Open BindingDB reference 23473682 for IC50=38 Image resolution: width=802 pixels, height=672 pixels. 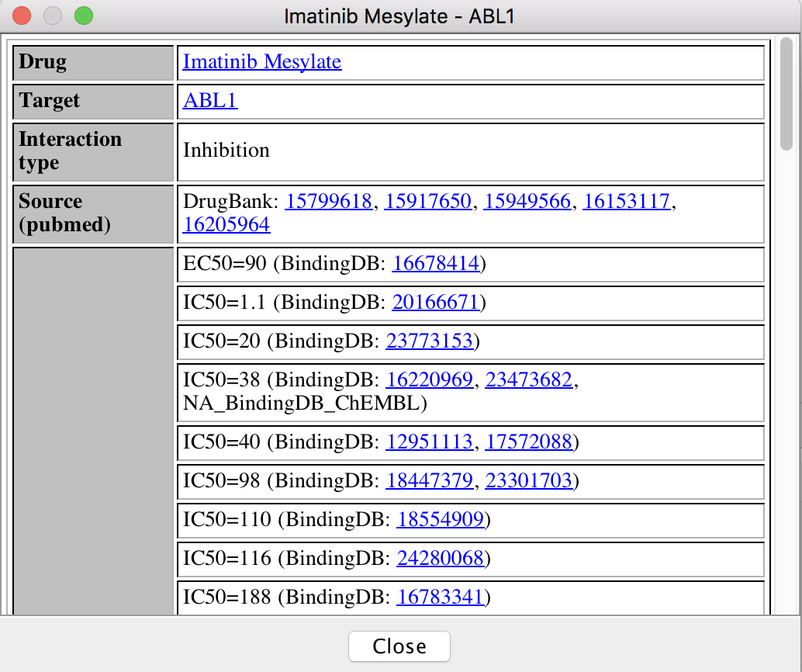(x=529, y=379)
